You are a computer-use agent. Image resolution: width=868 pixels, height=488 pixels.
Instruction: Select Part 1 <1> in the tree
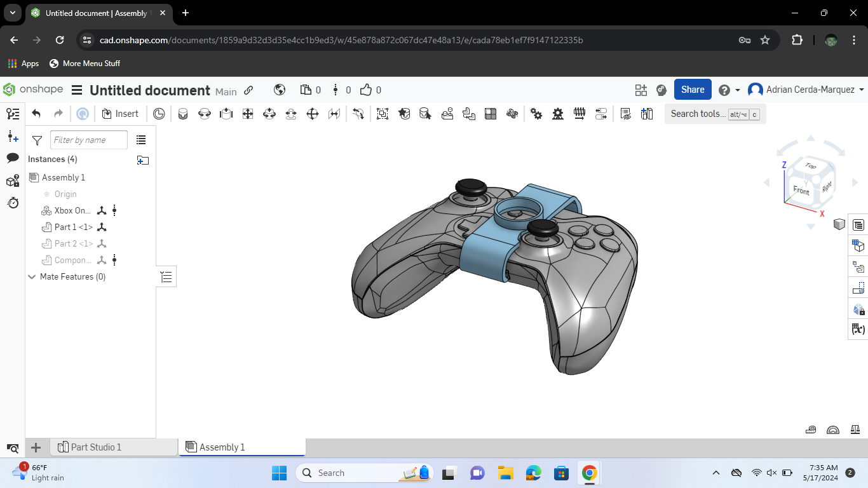[x=74, y=227]
